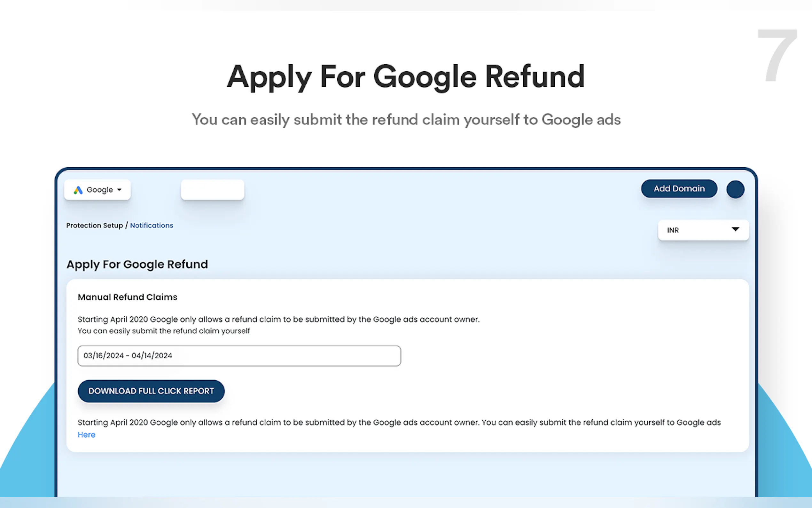The height and width of the screenshot is (508, 812).
Task: Go to Protection Setup breadcrumb
Action: [x=94, y=226]
